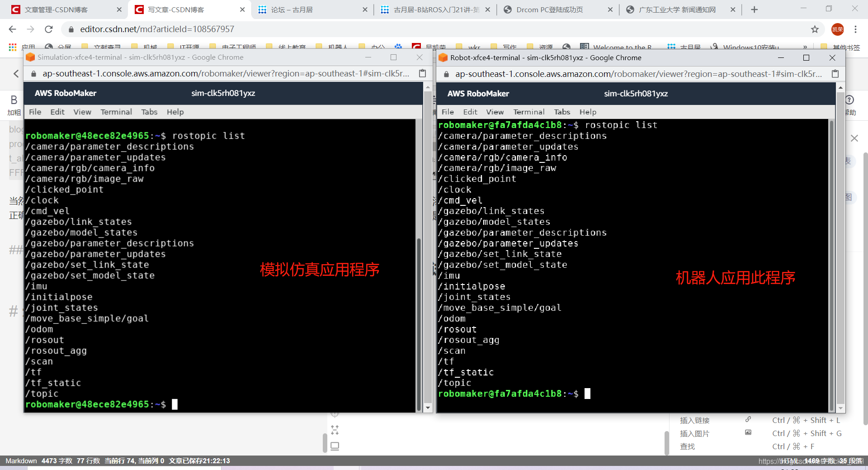868x470 pixels.
Task: Open File menu in Robot terminal
Action: 448,112
